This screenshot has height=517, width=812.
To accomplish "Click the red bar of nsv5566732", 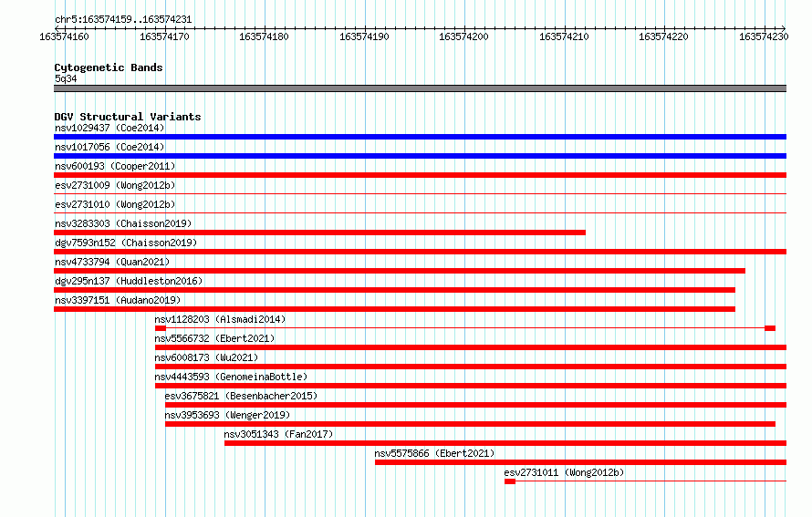I will click(471, 347).
